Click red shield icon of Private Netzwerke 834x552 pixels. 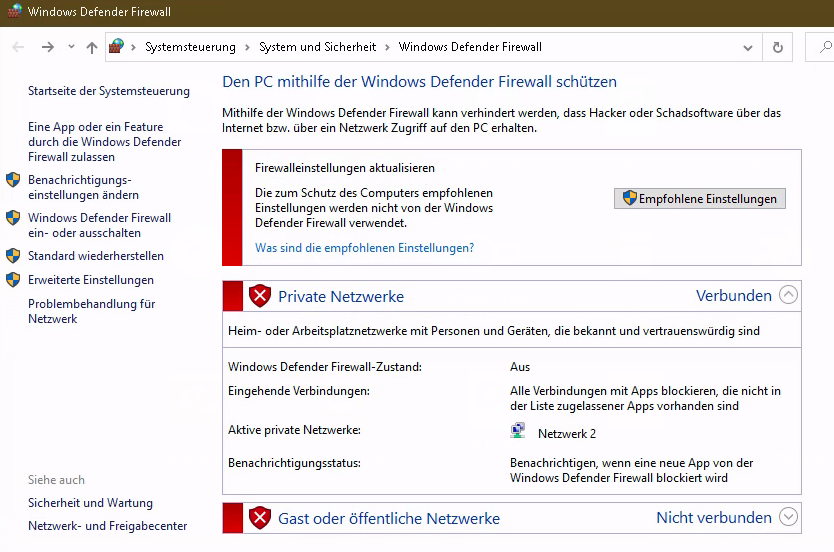pyautogui.click(x=260, y=296)
